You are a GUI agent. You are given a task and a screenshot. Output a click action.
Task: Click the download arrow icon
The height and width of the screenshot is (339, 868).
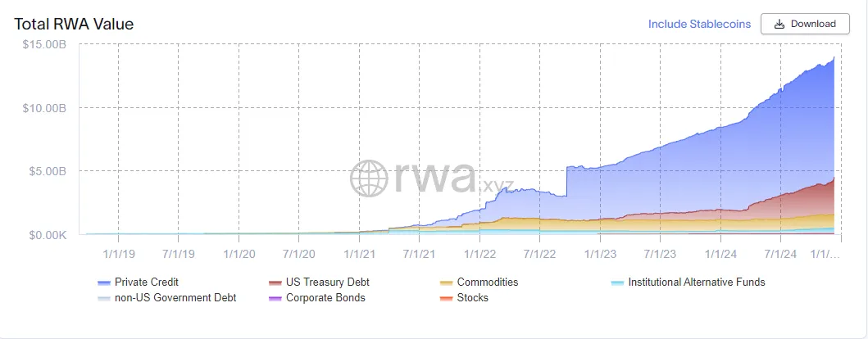coord(779,24)
